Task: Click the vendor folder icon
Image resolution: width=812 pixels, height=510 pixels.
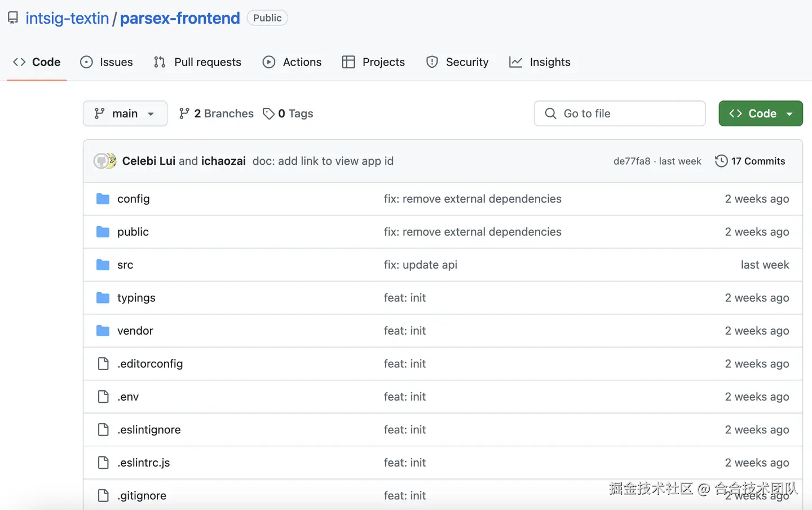Action: (x=103, y=331)
